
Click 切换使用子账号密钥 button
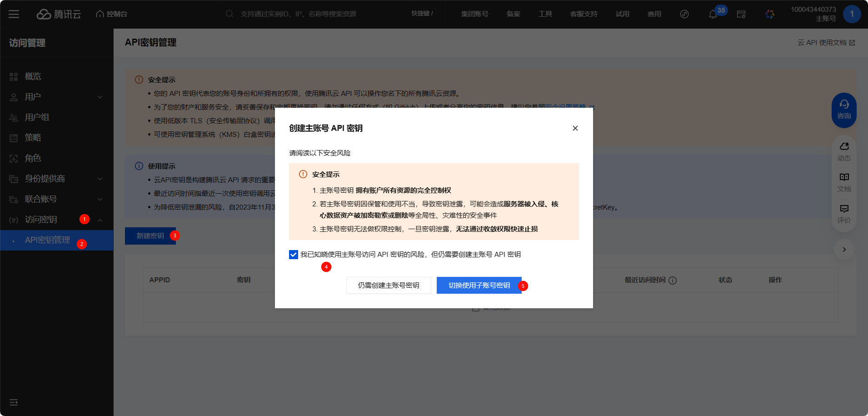tap(479, 286)
